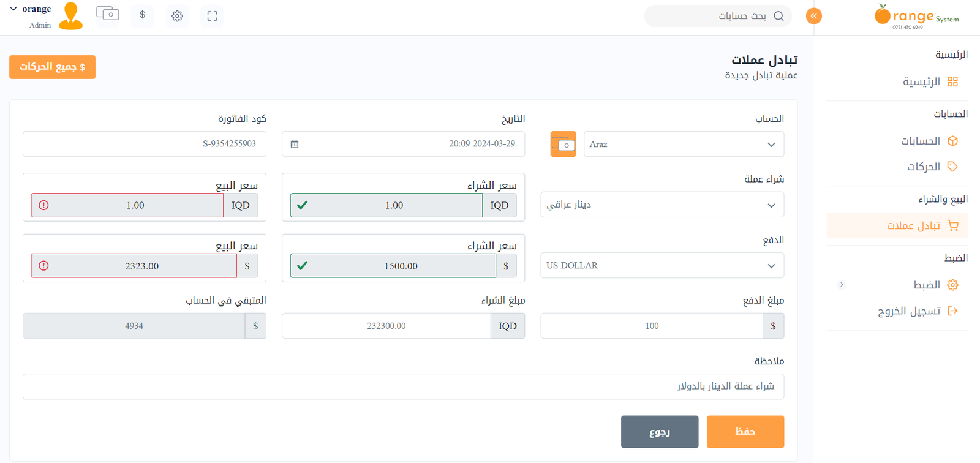The height and width of the screenshot is (463, 980).
Task: Expand the الضبط settings submenu arrow
Action: tap(842, 285)
